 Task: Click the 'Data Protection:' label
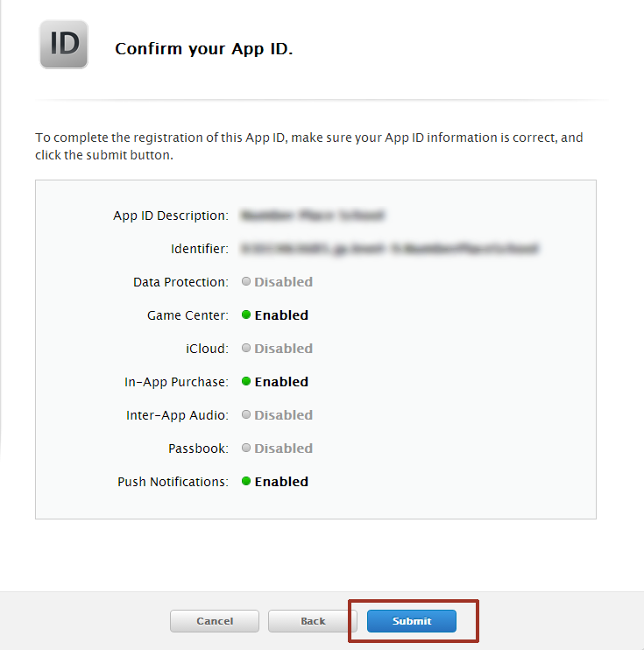(x=180, y=282)
